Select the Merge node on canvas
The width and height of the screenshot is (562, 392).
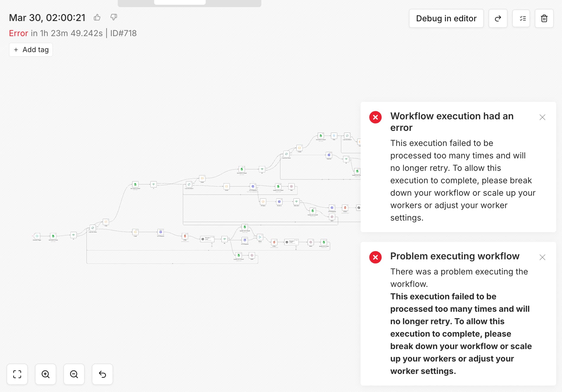click(x=260, y=237)
